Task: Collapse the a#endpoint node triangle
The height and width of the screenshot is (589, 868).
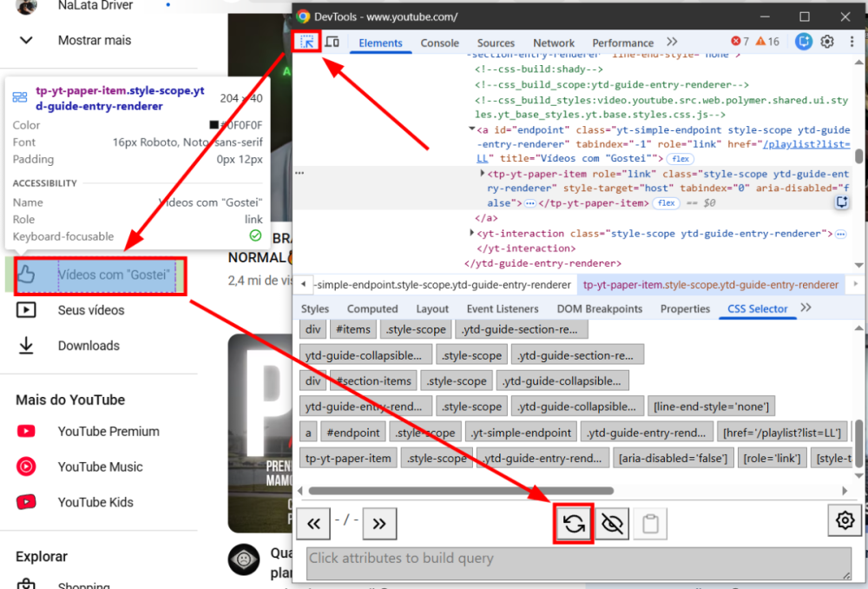Action: (x=471, y=129)
